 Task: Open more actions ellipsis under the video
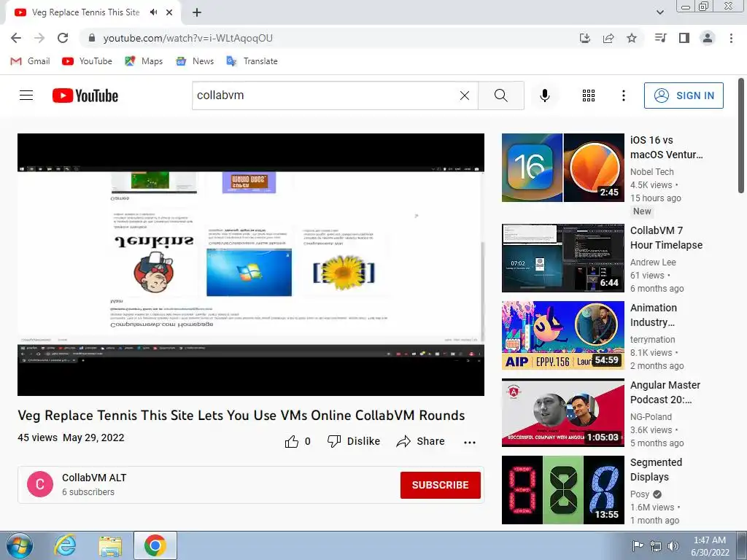(470, 442)
